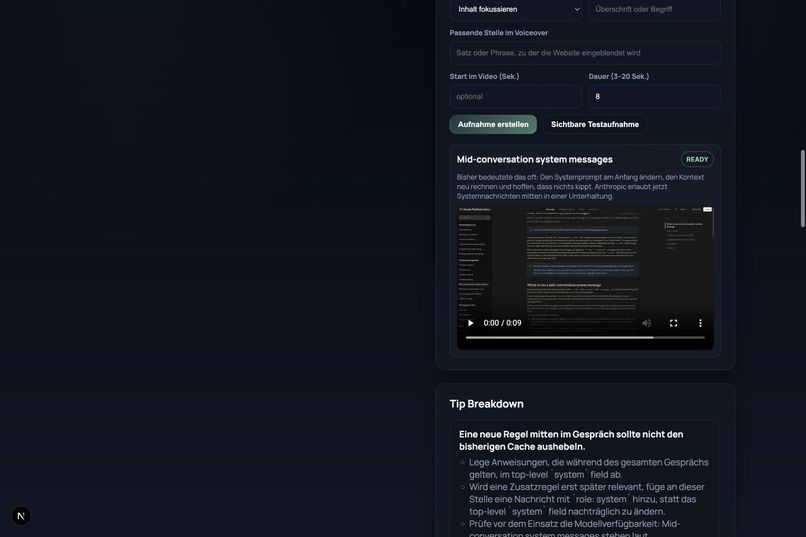This screenshot has height=537, width=806.
Task: Click the '0:00 / 0:09' time display
Action: 502,323
